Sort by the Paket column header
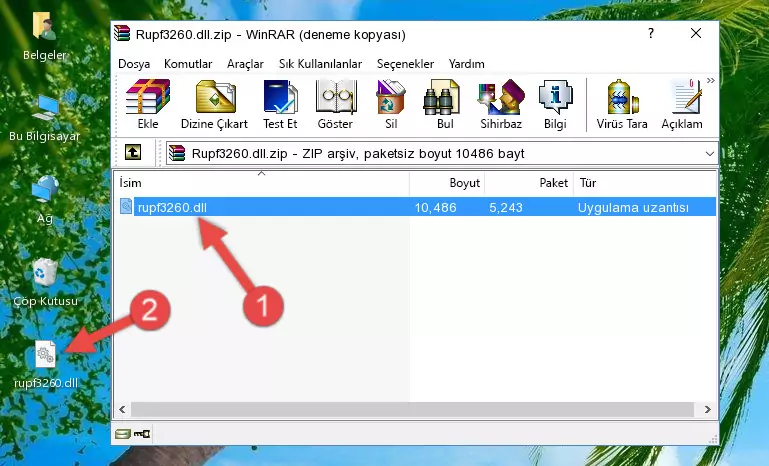Image resolution: width=769 pixels, height=466 pixels. 529,183
